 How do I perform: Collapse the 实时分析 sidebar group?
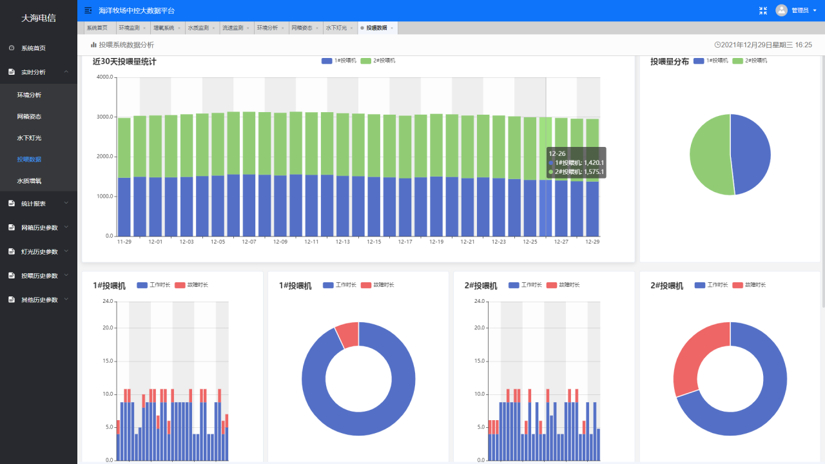point(66,72)
